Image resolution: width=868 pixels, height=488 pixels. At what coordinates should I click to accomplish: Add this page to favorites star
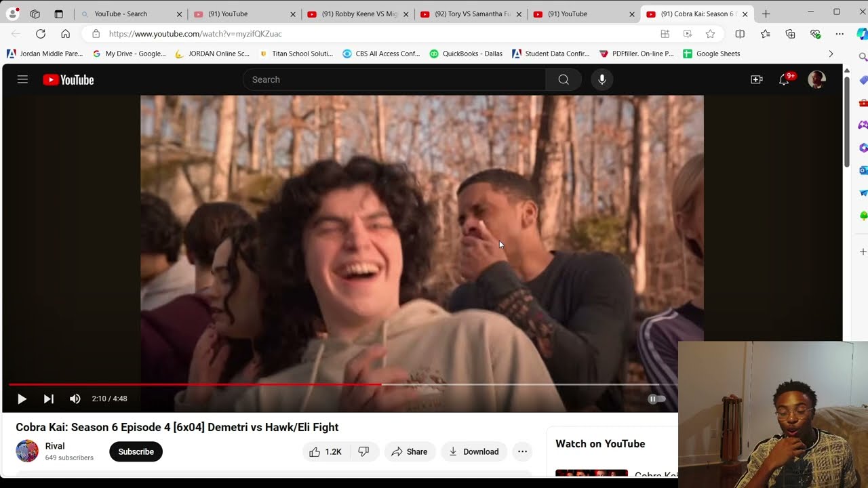(x=710, y=34)
